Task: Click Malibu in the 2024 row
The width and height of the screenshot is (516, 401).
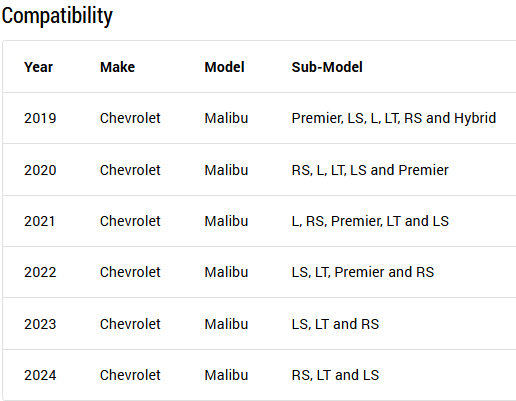Action: [226, 375]
